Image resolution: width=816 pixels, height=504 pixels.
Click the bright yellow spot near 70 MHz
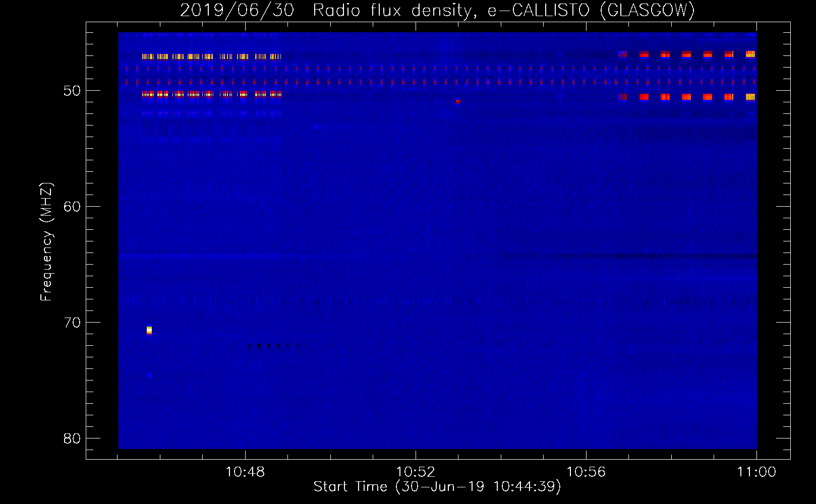[x=149, y=330]
